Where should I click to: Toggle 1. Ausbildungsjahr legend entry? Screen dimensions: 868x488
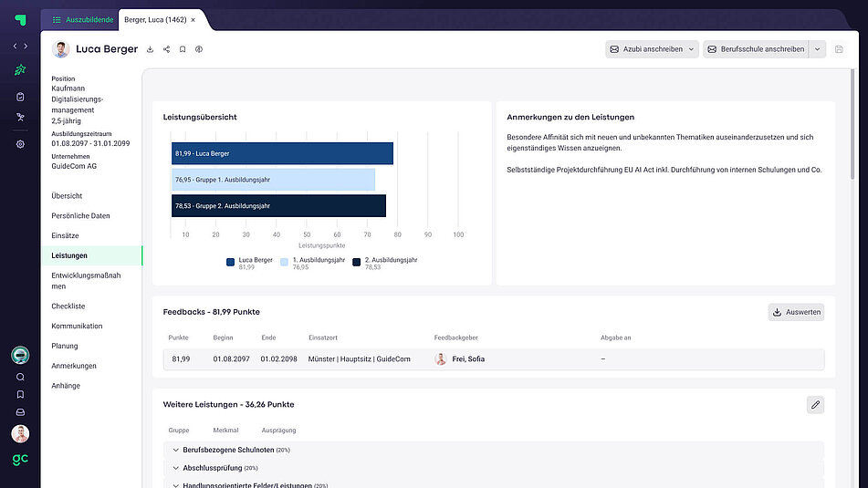point(311,262)
